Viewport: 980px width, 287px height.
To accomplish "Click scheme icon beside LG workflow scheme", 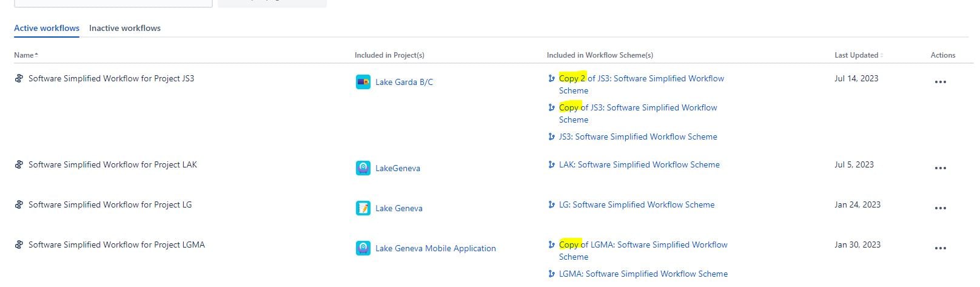I will 551,204.
